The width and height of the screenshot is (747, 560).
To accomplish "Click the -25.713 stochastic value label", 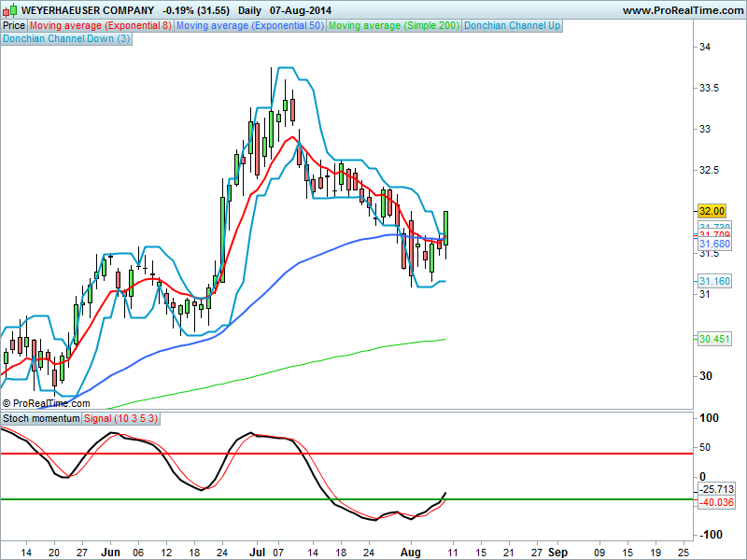I will pos(716,489).
